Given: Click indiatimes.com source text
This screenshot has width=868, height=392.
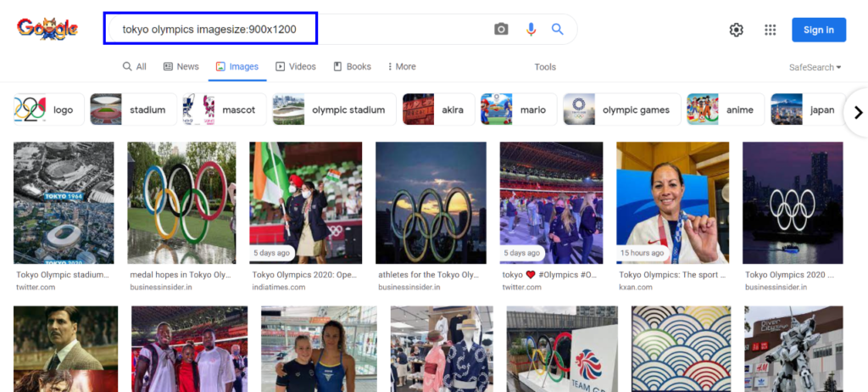Looking at the screenshot, I should pyautogui.click(x=278, y=287).
